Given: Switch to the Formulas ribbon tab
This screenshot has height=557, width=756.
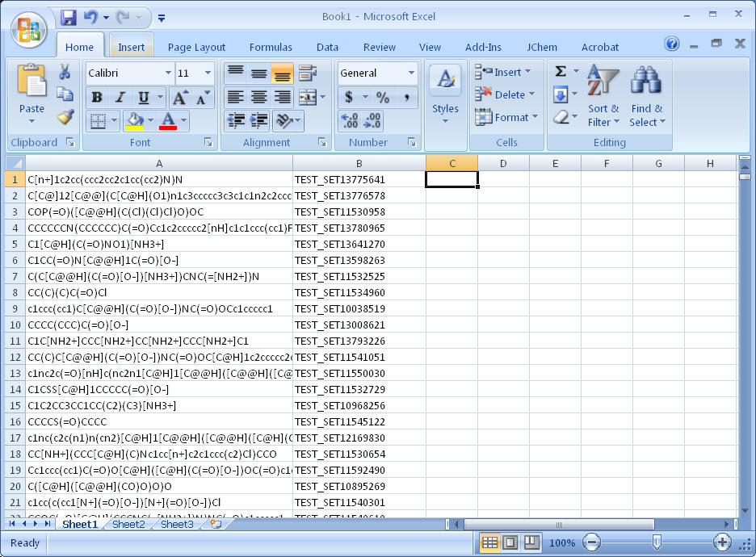Looking at the screenshot, I should click(x=271, y=47).
